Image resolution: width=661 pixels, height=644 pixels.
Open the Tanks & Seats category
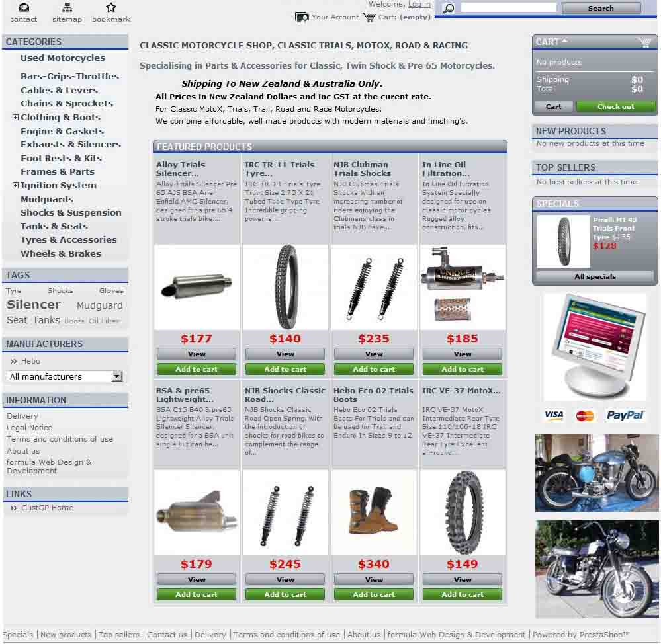click(54, 226)
